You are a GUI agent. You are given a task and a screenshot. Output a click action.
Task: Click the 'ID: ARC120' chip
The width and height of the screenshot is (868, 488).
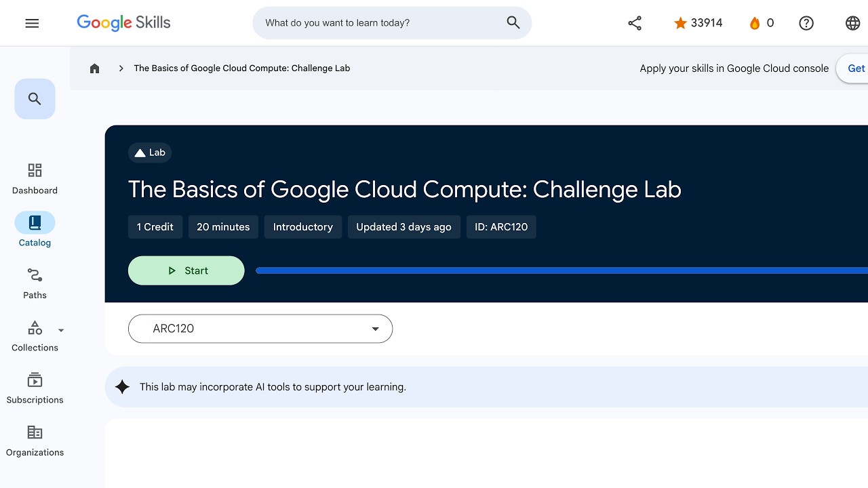(x=501, y=227)
